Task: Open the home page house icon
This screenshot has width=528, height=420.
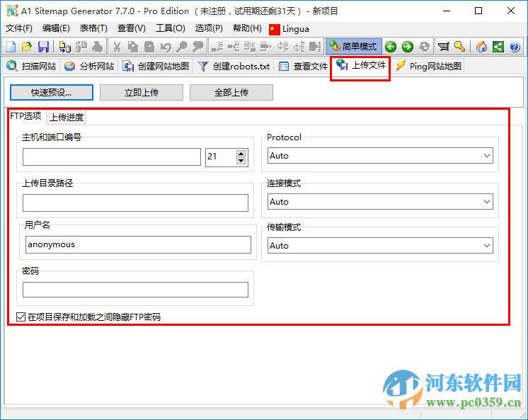Action: click(481, 47)
